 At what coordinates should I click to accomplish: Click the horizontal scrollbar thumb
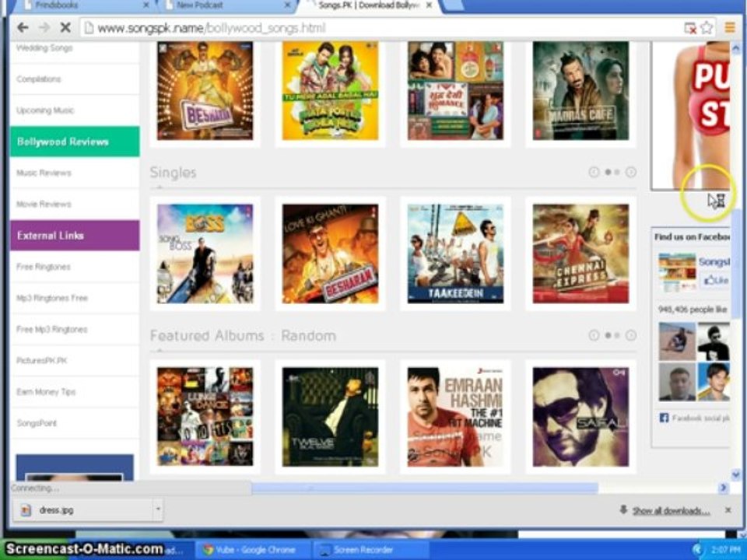pos(425,488)
